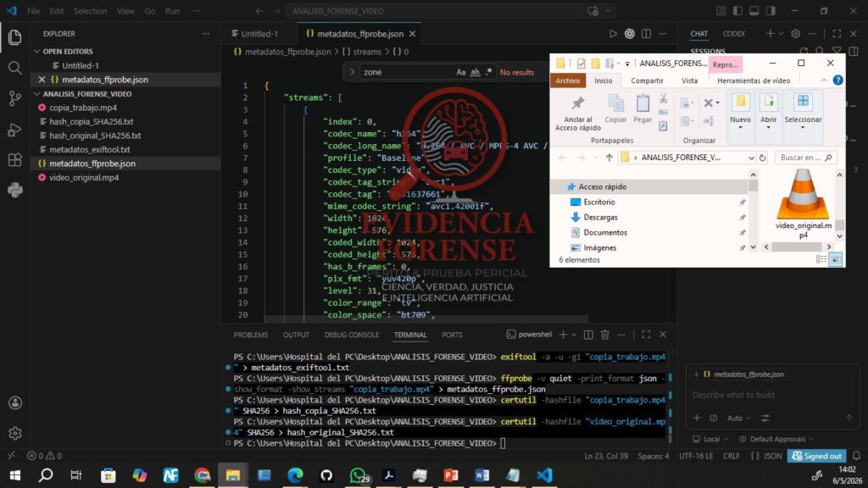This screenshot has height=488, width=868.
Task: Open the Selection menu
Action: [x=90, y=11]
